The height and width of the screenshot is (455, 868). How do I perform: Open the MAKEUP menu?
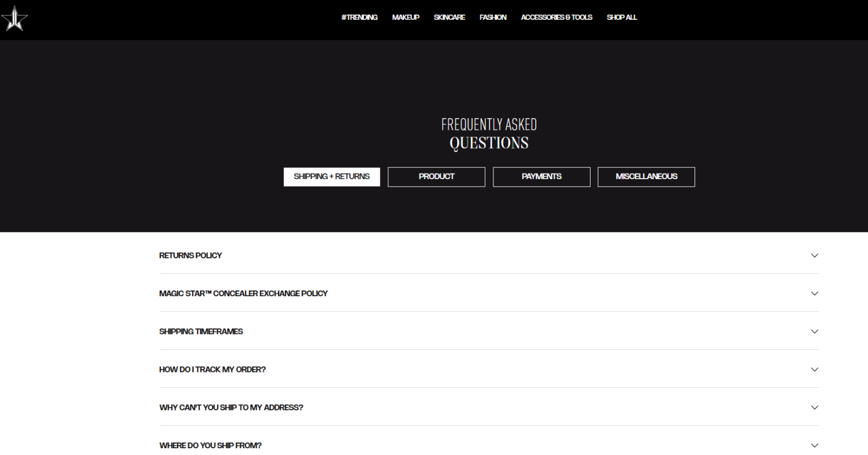[x=405, y=18]
